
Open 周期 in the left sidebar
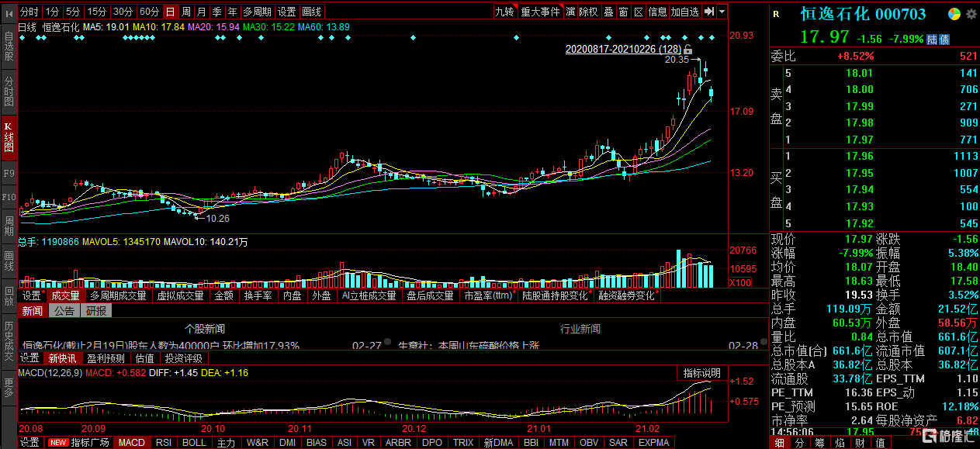point(9,226)
